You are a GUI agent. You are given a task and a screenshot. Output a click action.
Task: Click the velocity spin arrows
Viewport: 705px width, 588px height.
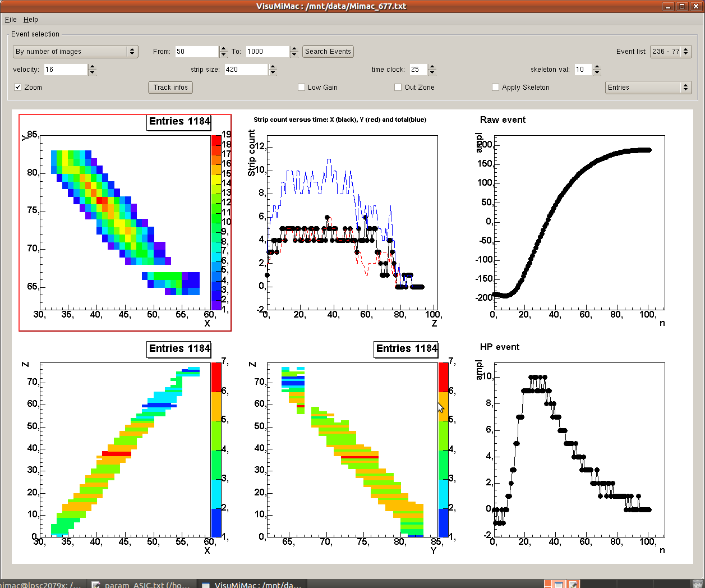coord(93,70)
